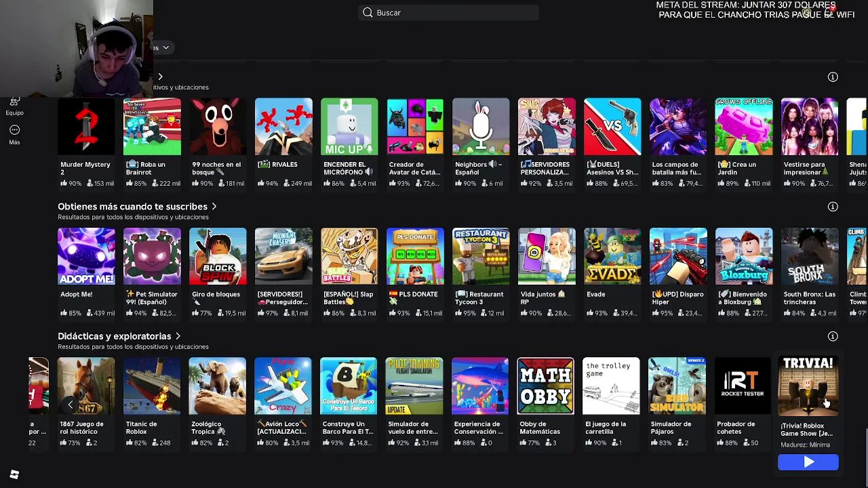Open Construye Un Barco Para El Tesoro thumbnail
868x488 pixels.
[349, 386]
